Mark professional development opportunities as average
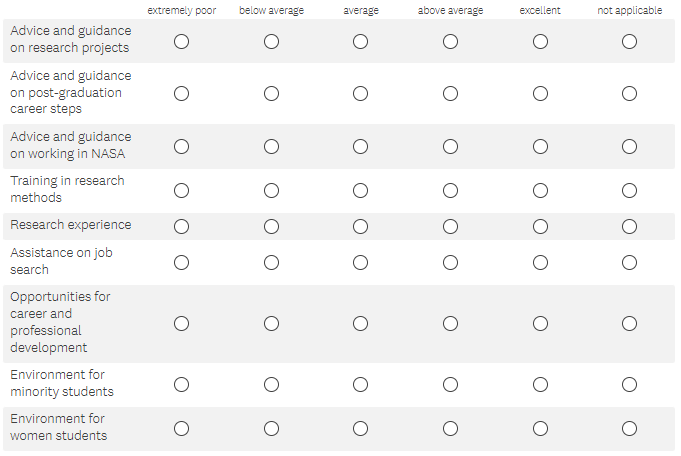This screenshot has width=681, height=456. 360,323
